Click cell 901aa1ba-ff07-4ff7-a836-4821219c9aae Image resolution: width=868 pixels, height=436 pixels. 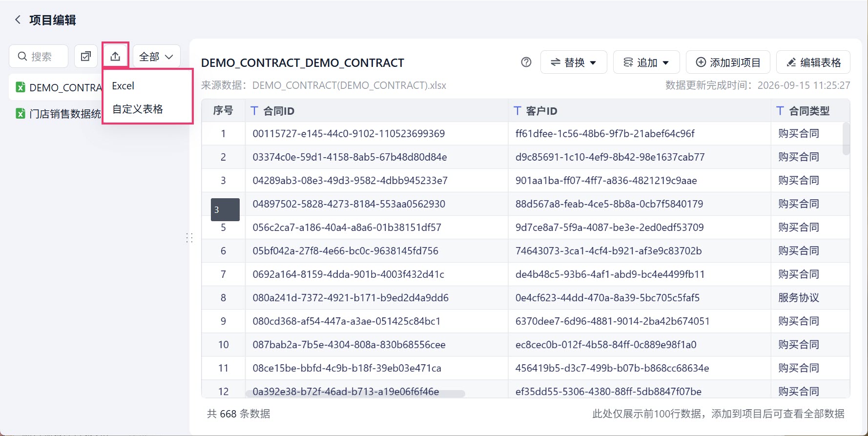(x=640, y=180)
